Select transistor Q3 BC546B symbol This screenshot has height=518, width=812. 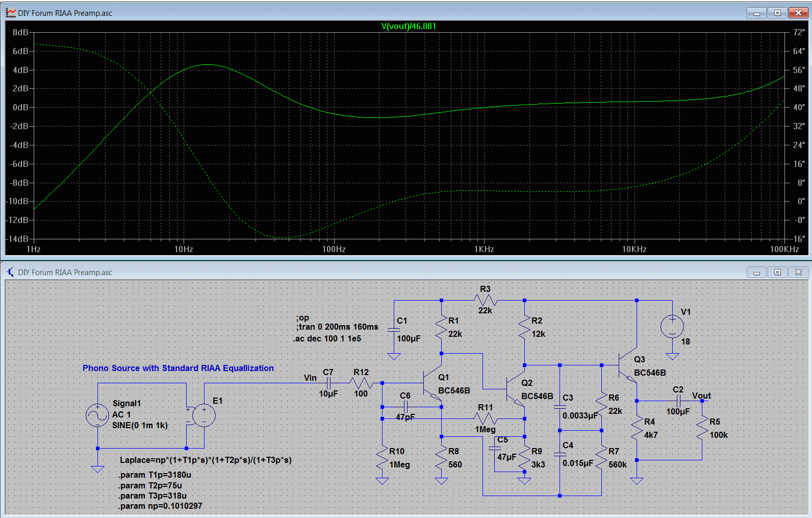628,365
